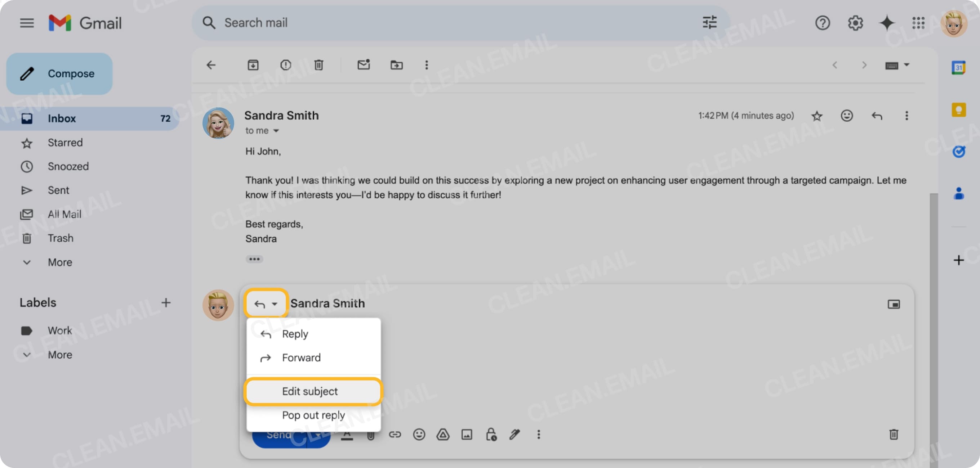Attach a file to the reply
Screen dimensions: 980x468
(x=371, y=435)
